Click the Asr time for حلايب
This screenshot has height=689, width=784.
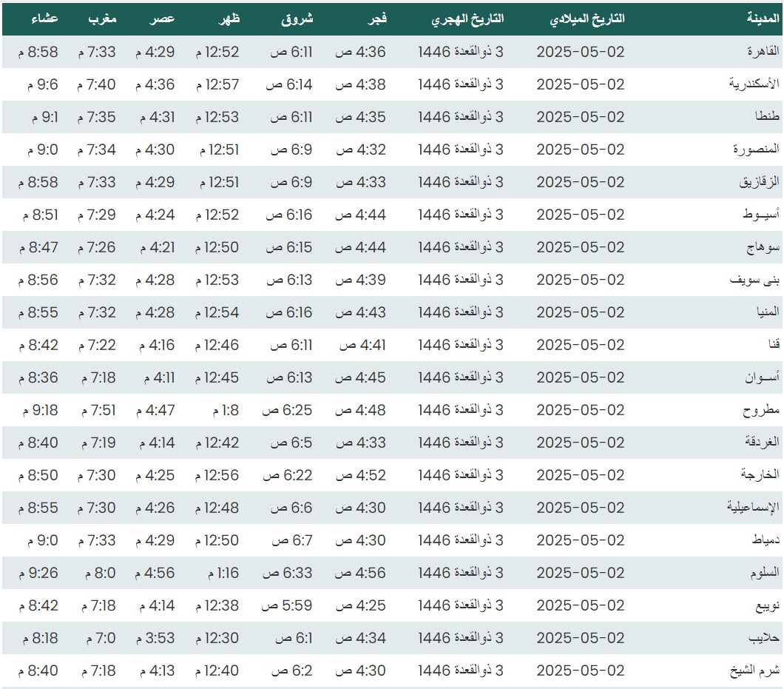coord(154,638)
